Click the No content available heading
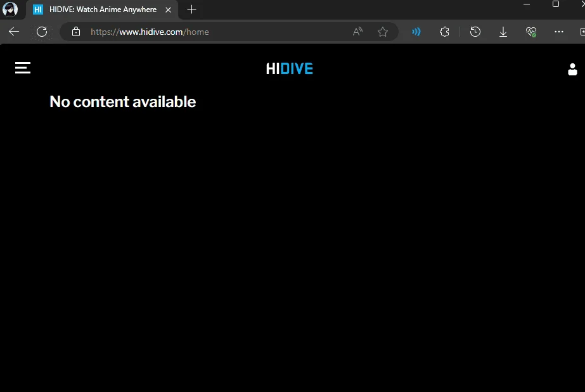 (x=123, y=102)
